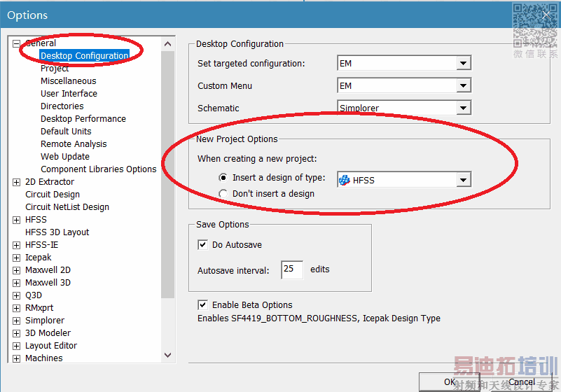Click the Cancel button

click(x=522, y=382)
